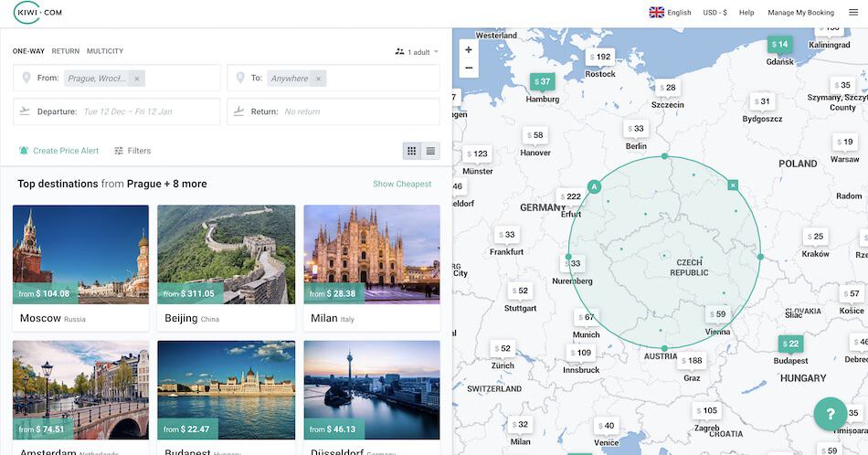Open the USD currency selector

[715, 12]
